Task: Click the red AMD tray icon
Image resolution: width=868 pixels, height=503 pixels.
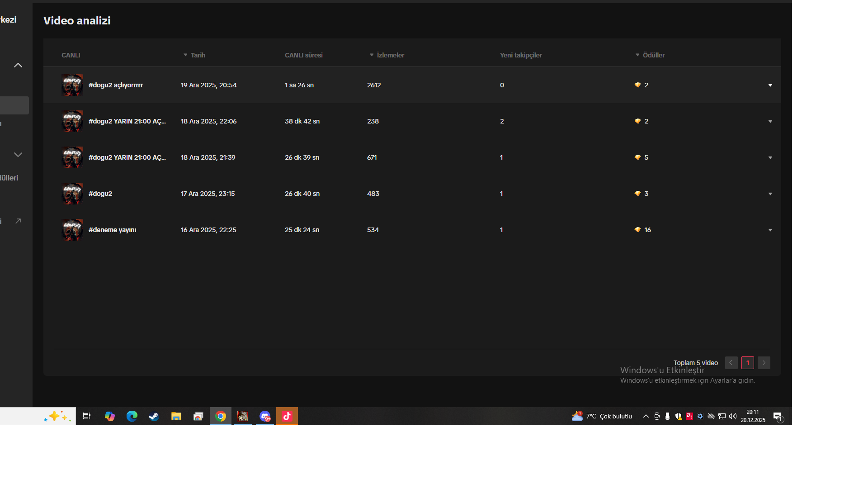Action: click(x=689, y=416)
